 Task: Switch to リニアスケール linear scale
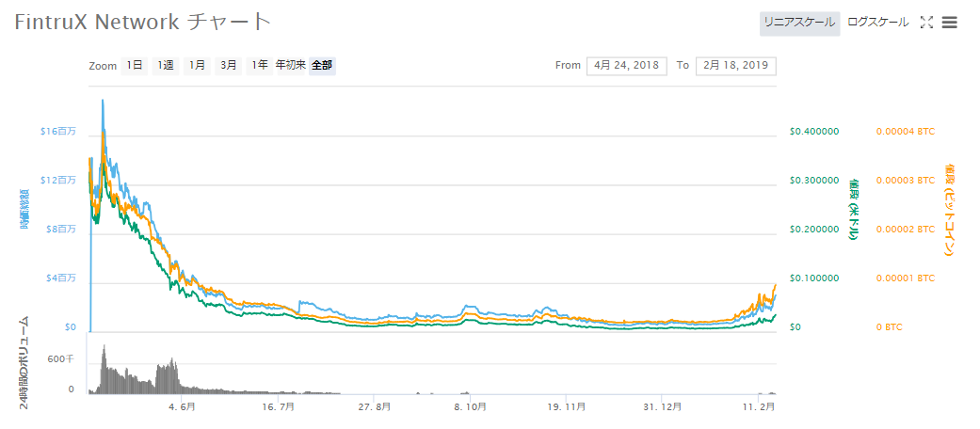799,23
